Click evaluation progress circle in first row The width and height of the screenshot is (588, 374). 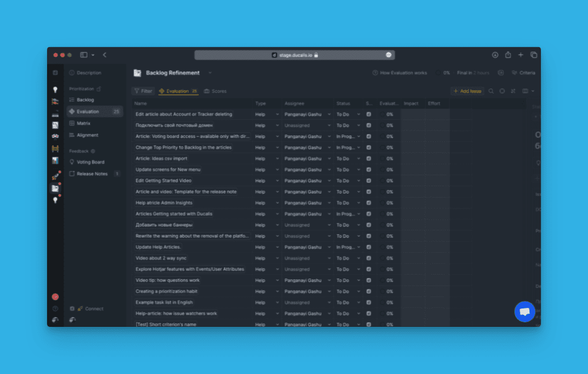(382, 114)
